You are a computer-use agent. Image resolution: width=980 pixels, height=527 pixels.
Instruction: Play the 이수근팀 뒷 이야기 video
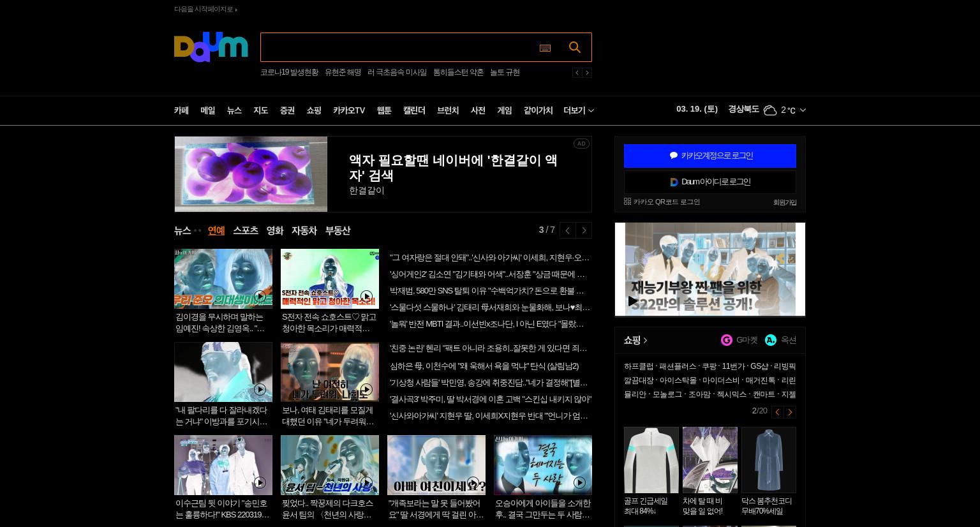(x=223, y=465)
